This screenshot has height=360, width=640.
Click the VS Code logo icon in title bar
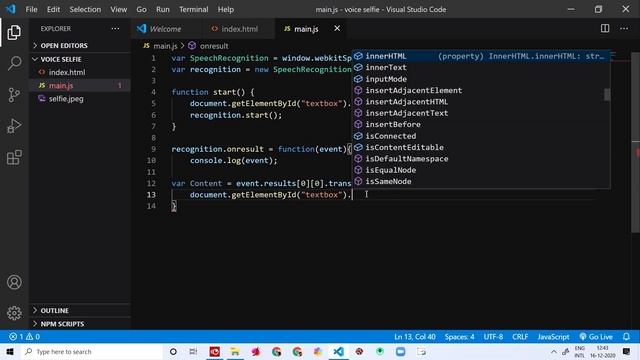[11, 9]
